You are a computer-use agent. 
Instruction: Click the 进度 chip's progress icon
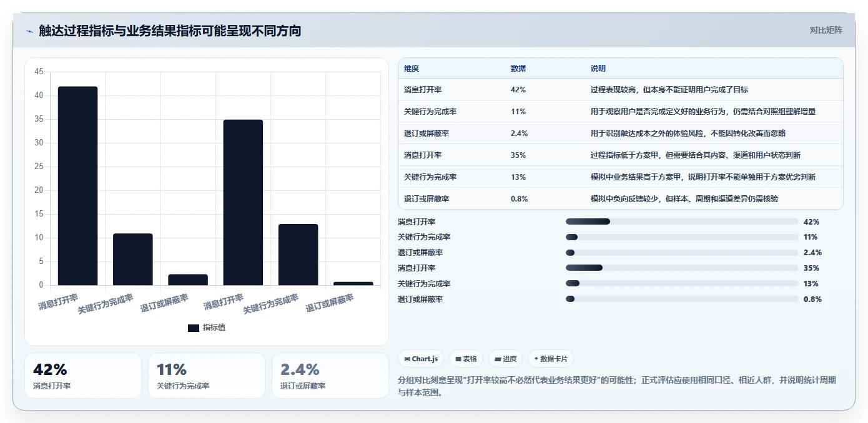click(498, 359)
